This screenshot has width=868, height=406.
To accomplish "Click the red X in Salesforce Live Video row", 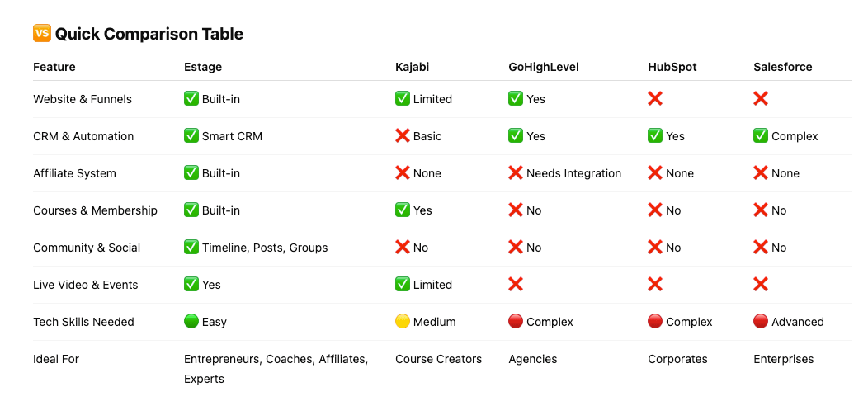I will click(761, 284).
